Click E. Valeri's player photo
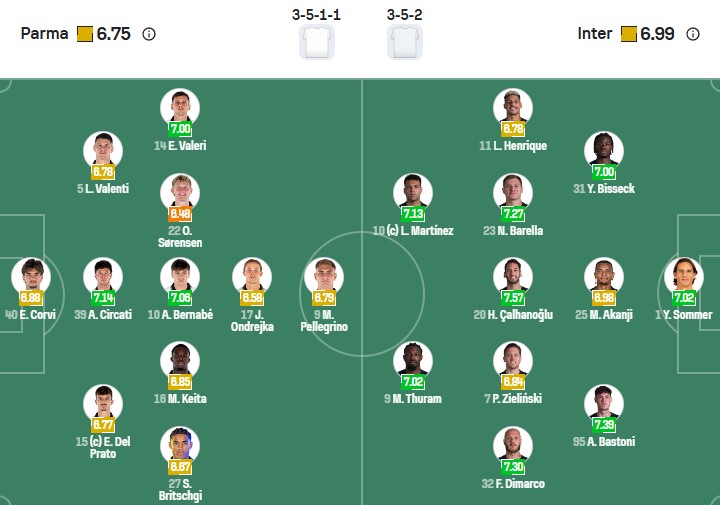The width and height of the screenshot is (720, 505). (x=180, y=106)
